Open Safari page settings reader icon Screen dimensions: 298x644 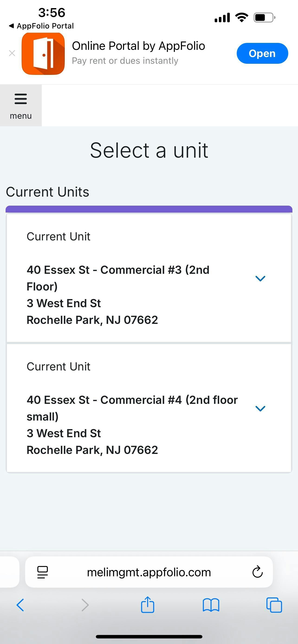click(x=42, y=572)
